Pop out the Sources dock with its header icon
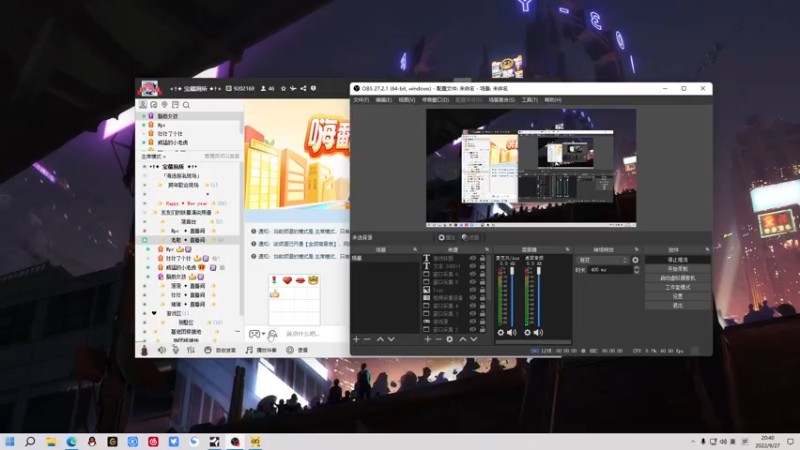This screenshot has width=800, height=450. coord(487,249)
